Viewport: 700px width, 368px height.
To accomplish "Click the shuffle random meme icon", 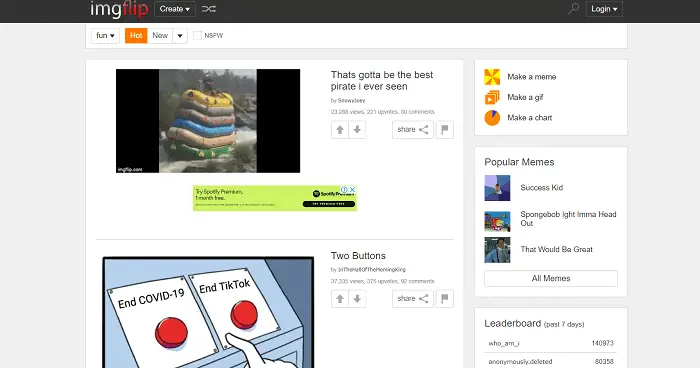I will (x=208, y=9).
